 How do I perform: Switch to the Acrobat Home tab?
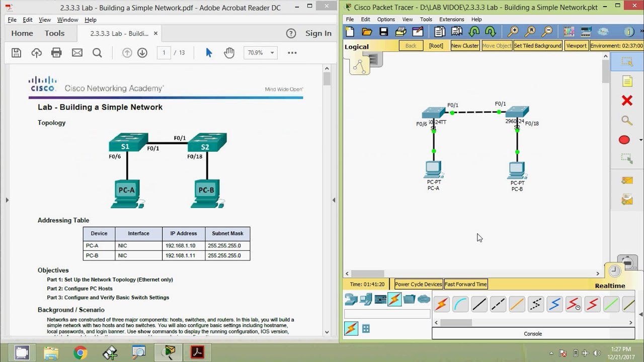pyautogui.click(x=22, y=33)
